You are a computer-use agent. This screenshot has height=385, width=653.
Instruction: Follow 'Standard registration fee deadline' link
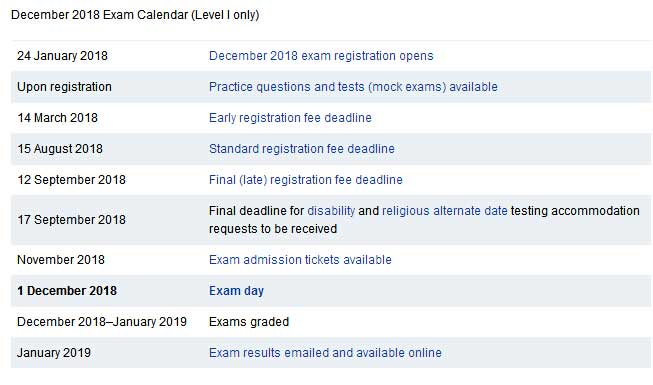pos(302,149)
